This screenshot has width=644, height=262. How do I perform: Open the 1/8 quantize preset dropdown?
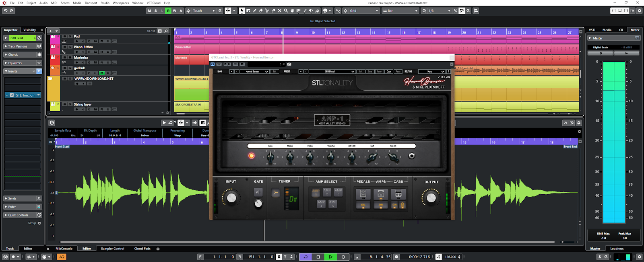point(440,10)
